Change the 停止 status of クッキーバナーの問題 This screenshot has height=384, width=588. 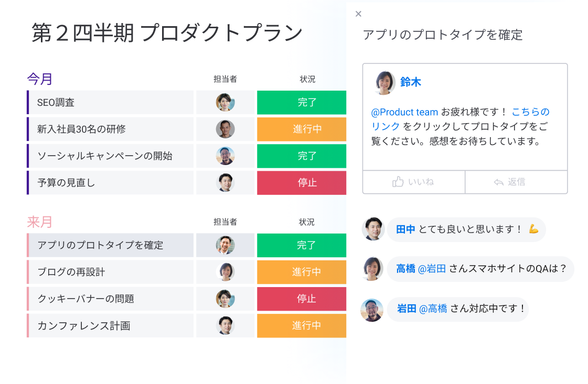[302, 299]
